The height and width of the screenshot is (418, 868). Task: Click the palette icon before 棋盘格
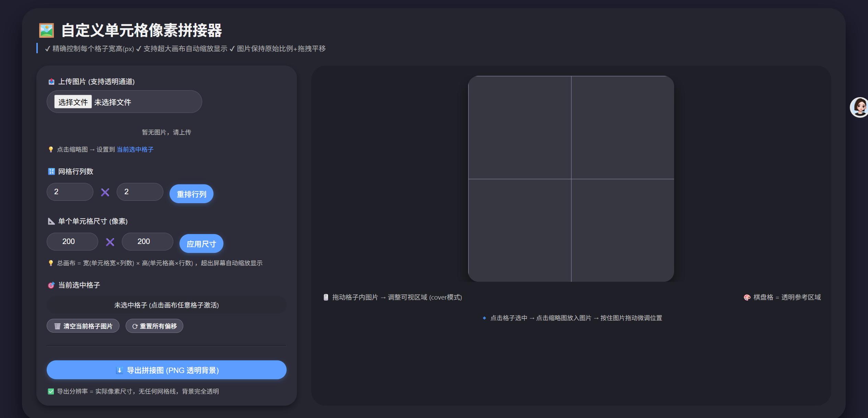tap(747, 298)
